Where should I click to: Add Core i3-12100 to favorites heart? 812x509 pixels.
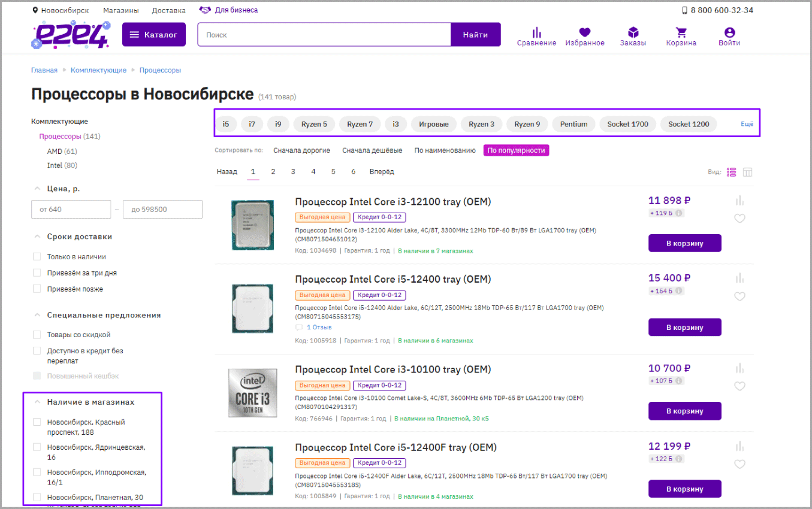(x=739, y=219)
